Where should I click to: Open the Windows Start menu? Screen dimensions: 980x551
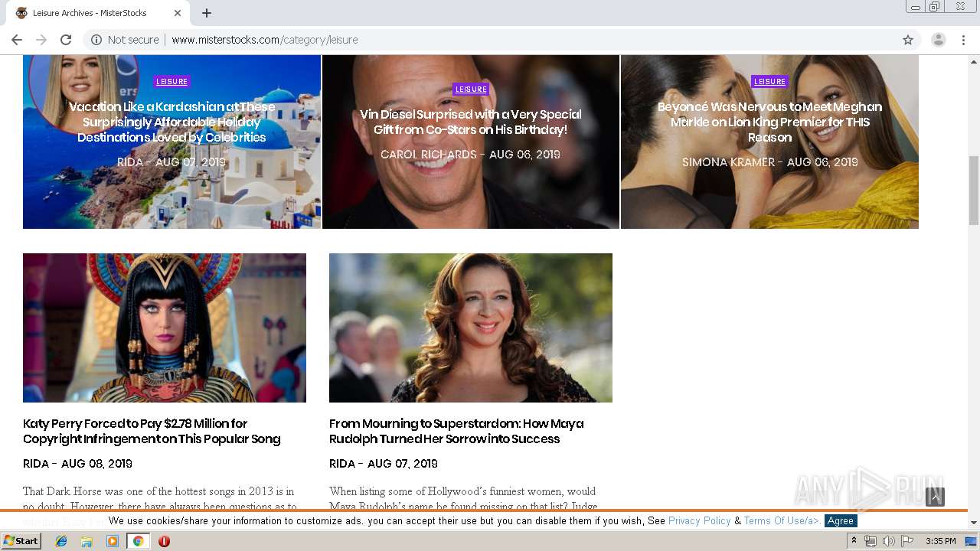coord(21,541)
